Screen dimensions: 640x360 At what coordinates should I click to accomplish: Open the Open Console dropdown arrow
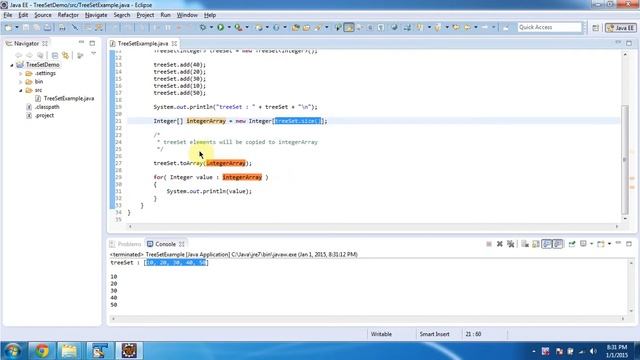pyautogui.click(x=609, y=244)
